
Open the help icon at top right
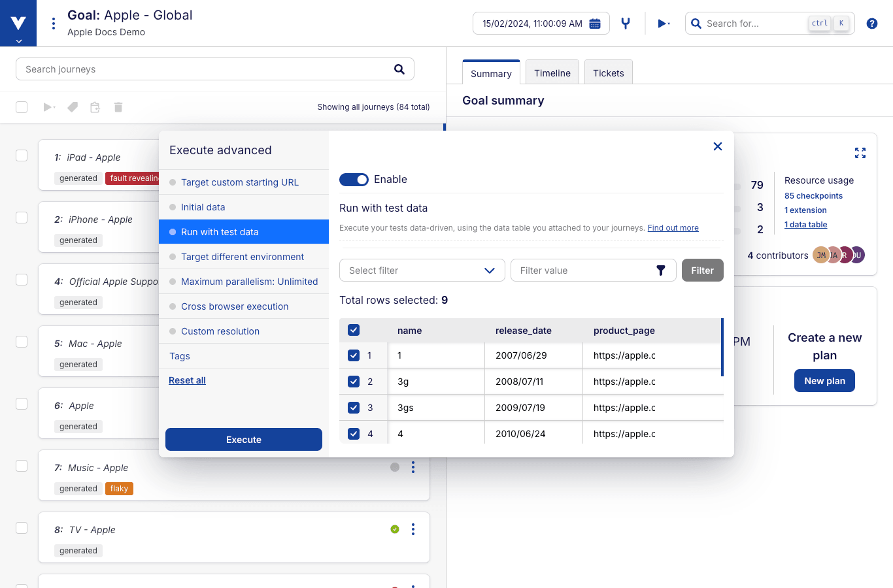(871, 23)
